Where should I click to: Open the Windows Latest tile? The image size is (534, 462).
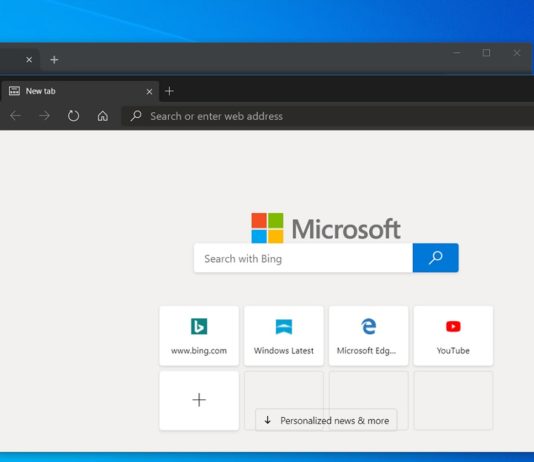[x=284, y=336]
